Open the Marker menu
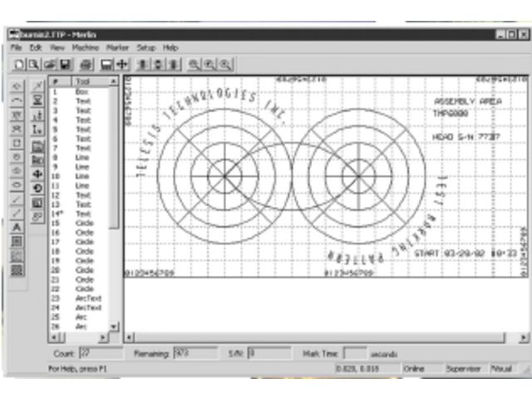Image resolution: width=532 pixels, height=399 pixels. (x=118, y=47)
